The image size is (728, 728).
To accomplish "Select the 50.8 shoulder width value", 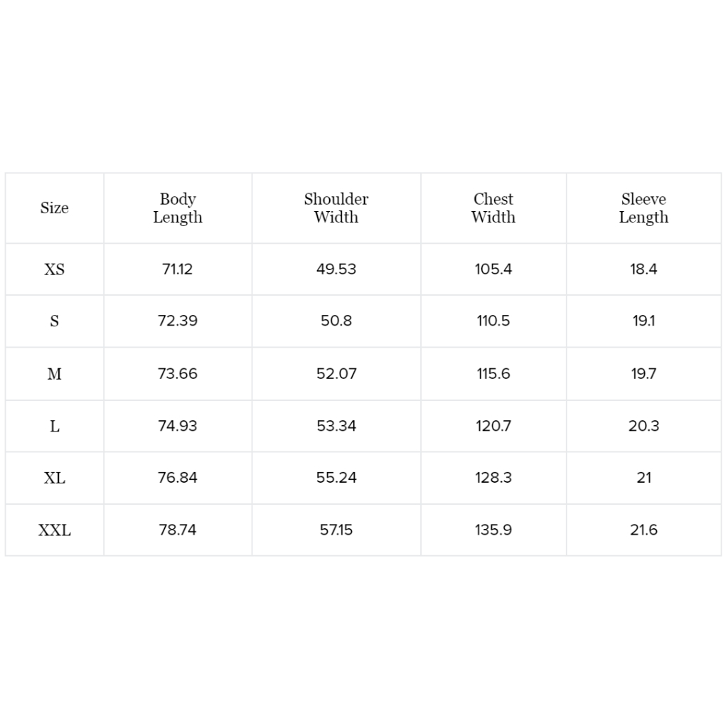I will coord(336,321).
